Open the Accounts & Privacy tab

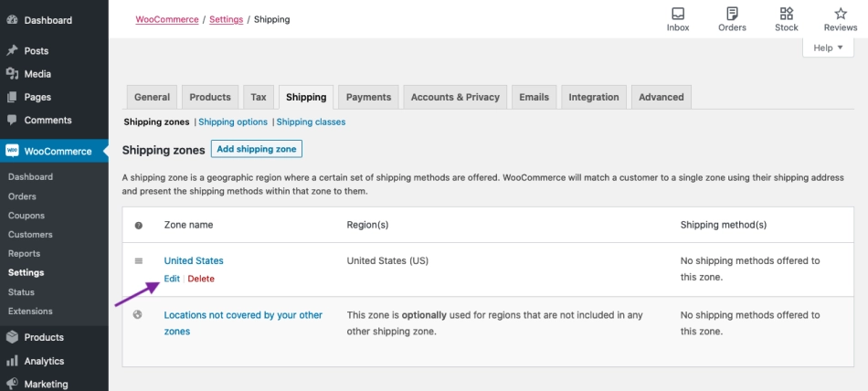(455, 97)
